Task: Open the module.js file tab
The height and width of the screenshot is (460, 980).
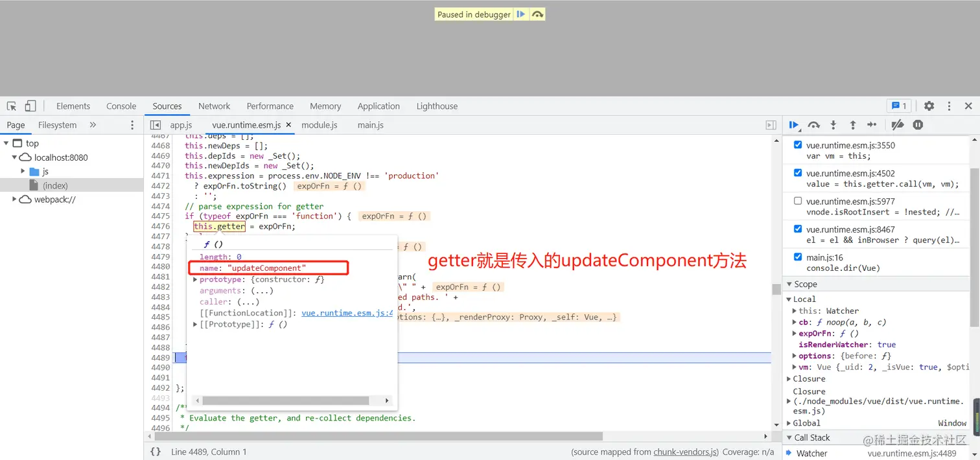Action: (x=320, y=125)
